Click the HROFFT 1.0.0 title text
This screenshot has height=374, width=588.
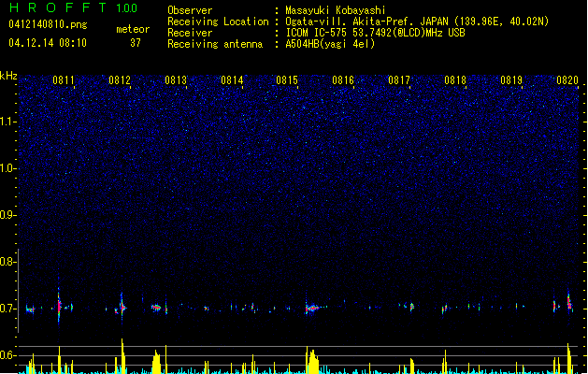point(74,7)
